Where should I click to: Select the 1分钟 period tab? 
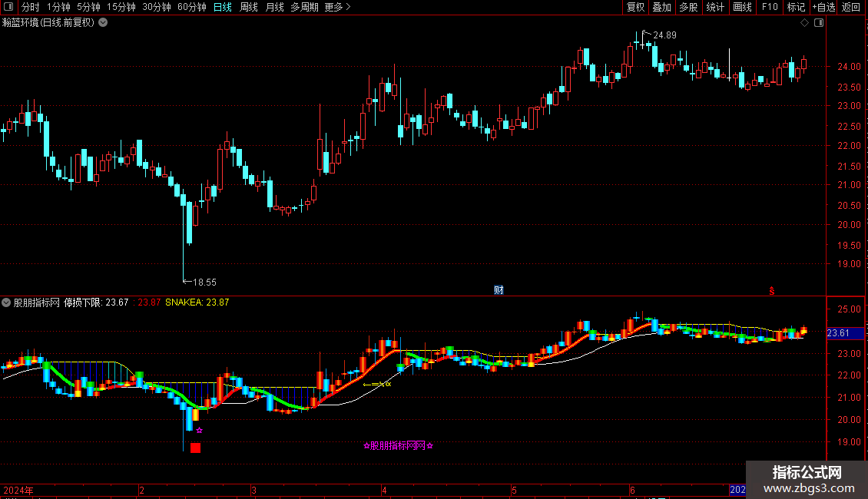coord(58,7)
